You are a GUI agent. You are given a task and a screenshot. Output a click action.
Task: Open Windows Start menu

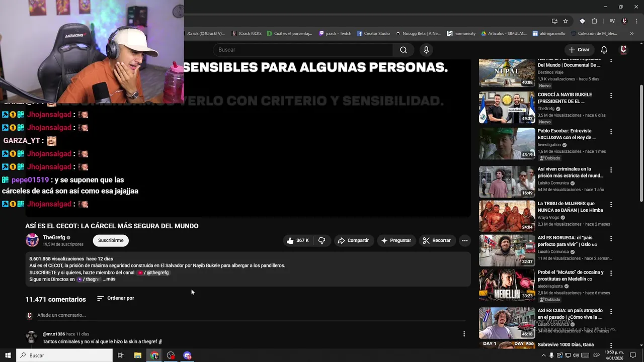tap(8, 355)
